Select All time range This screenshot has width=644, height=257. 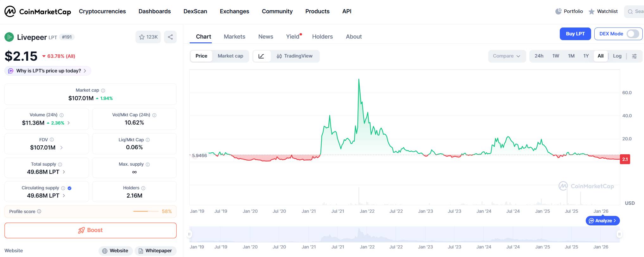[x=601, y=56]
